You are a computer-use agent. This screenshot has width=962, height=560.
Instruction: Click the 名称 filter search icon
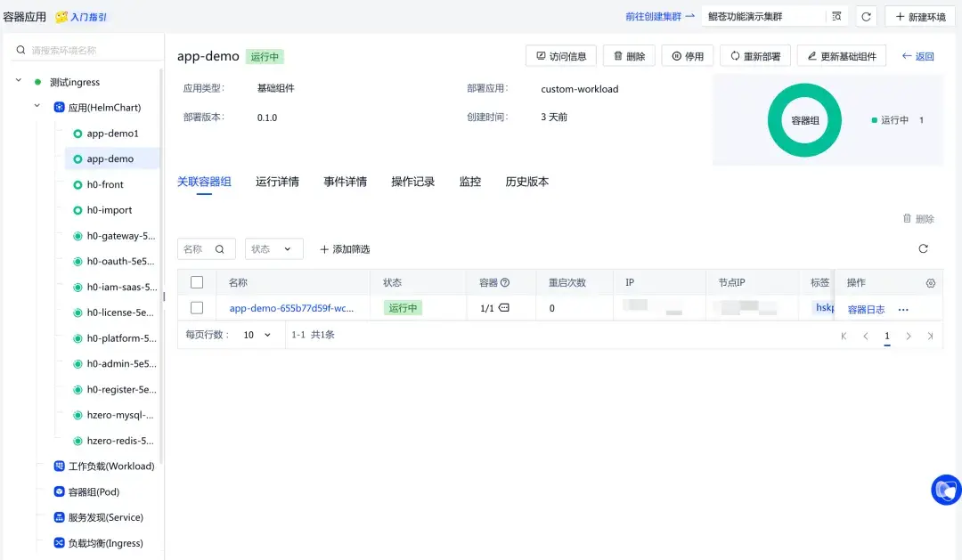[x=220, y=249]
